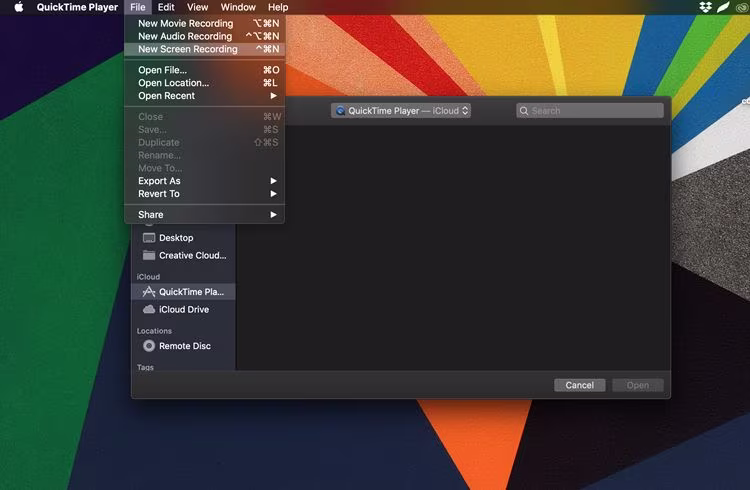
Task: Open the Help menu
Action: (278, 7)
